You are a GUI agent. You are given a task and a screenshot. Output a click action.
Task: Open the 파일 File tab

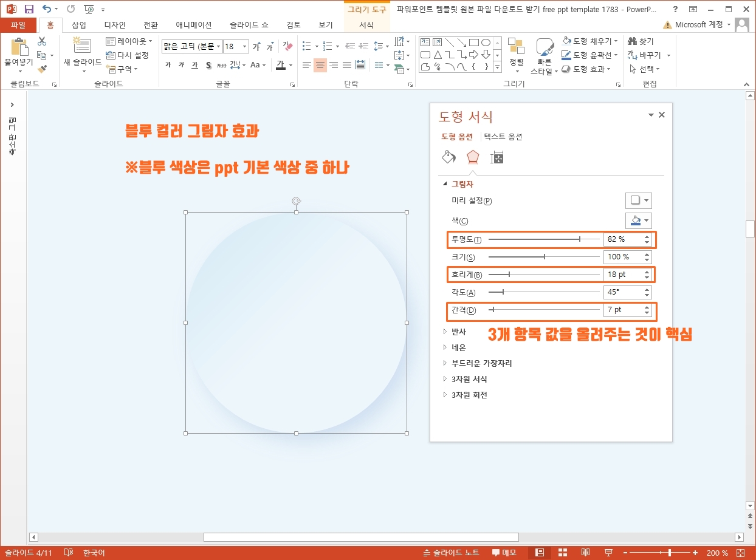coord(18,25)
